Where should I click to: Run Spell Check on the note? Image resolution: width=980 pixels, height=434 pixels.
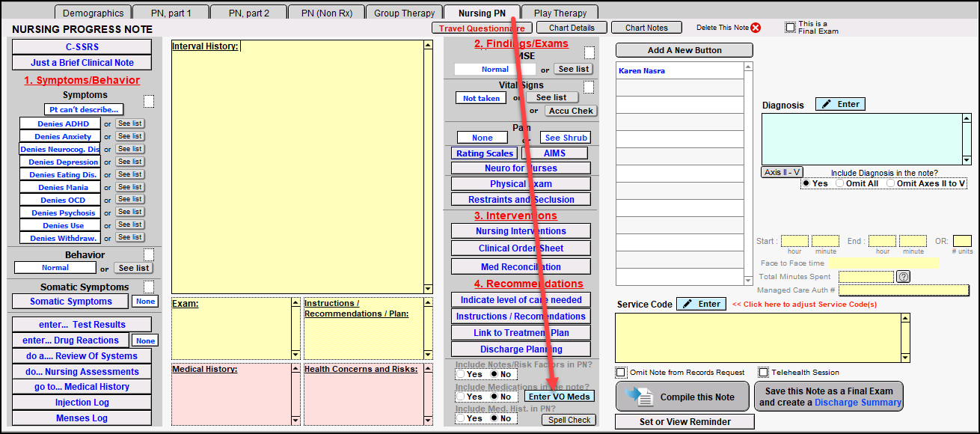click(569, 420)
